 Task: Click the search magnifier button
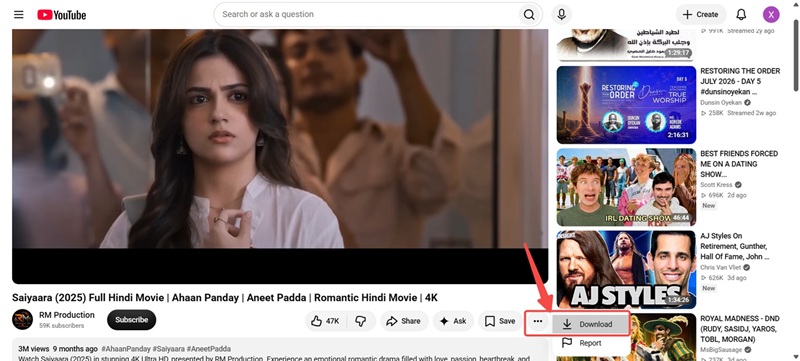coord(529,14)
